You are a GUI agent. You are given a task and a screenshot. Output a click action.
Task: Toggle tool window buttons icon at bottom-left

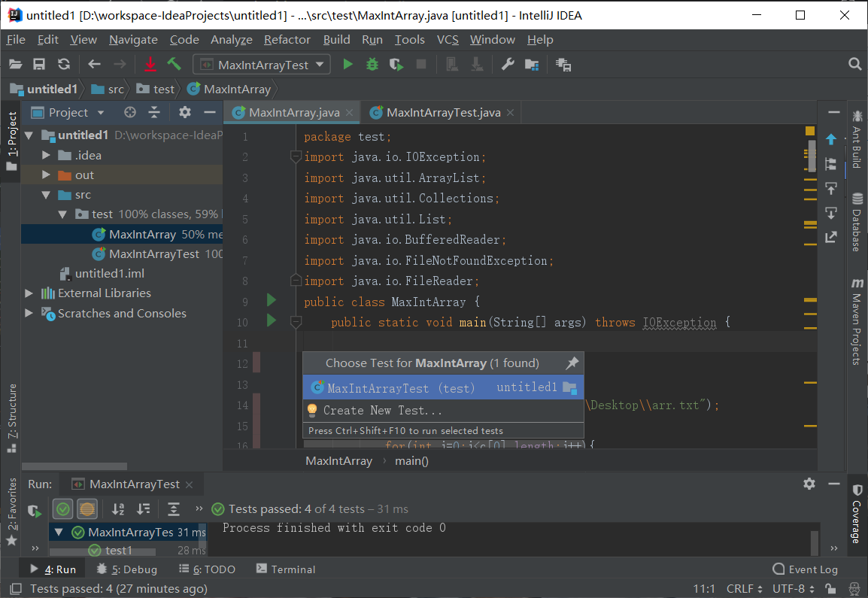click(x=16, y=588)
